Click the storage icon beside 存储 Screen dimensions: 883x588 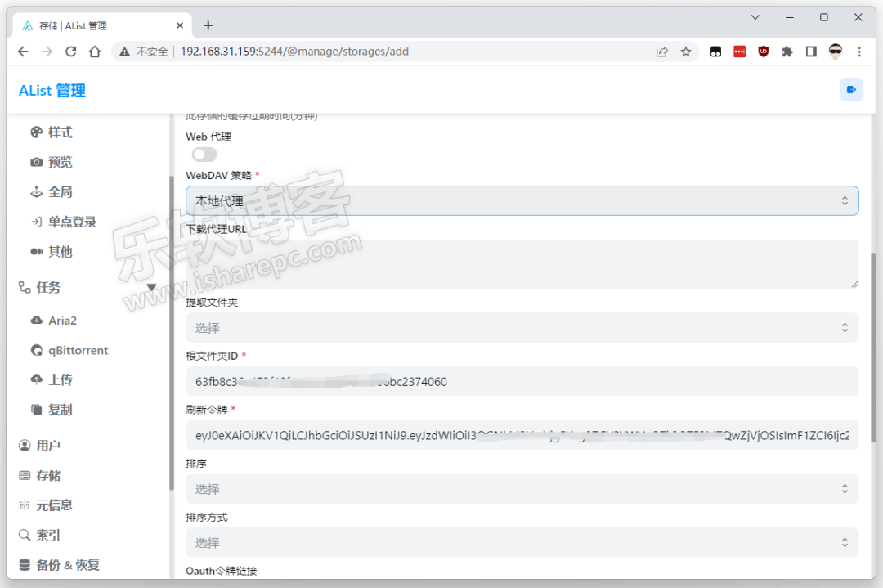[x=25, y=475]
